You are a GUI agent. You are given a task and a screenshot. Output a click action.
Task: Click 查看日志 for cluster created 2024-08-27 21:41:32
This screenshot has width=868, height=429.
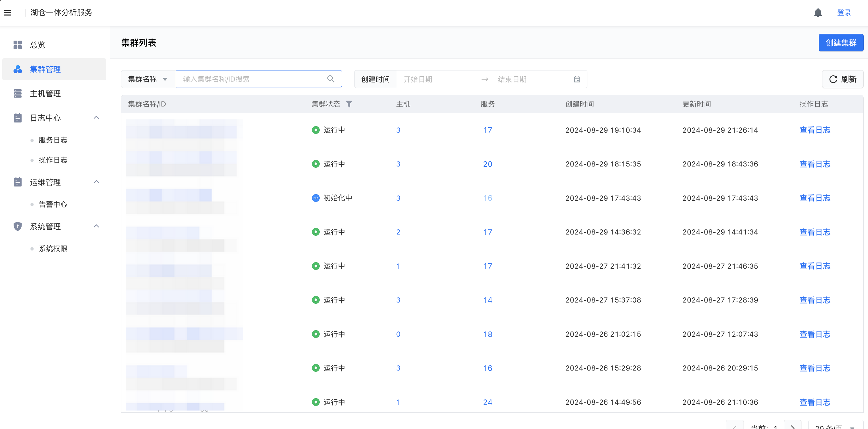point(815,266)
